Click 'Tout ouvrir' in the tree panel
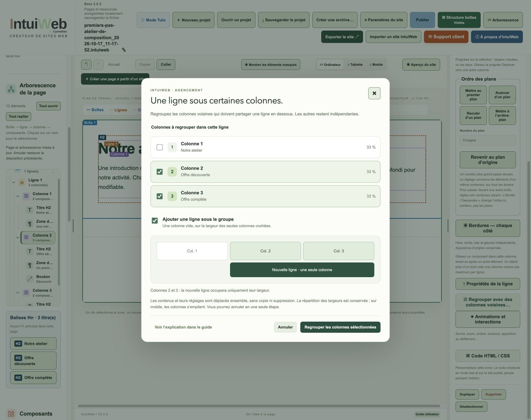The image size is (531, 420). pyautogui.click(x=48, y=106)
